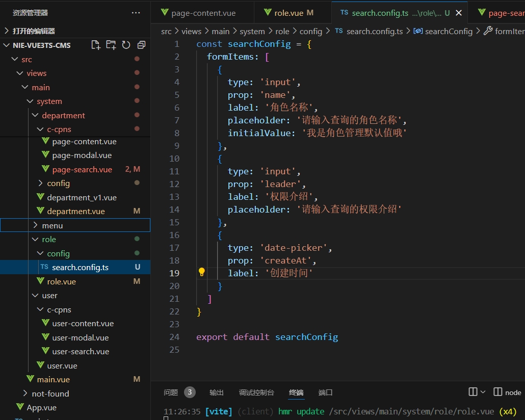The height and width of the screenshot is (420, 525).
Task: Click the wrench icon in breadcrumb for formItems
Action: tap(488, 31)
